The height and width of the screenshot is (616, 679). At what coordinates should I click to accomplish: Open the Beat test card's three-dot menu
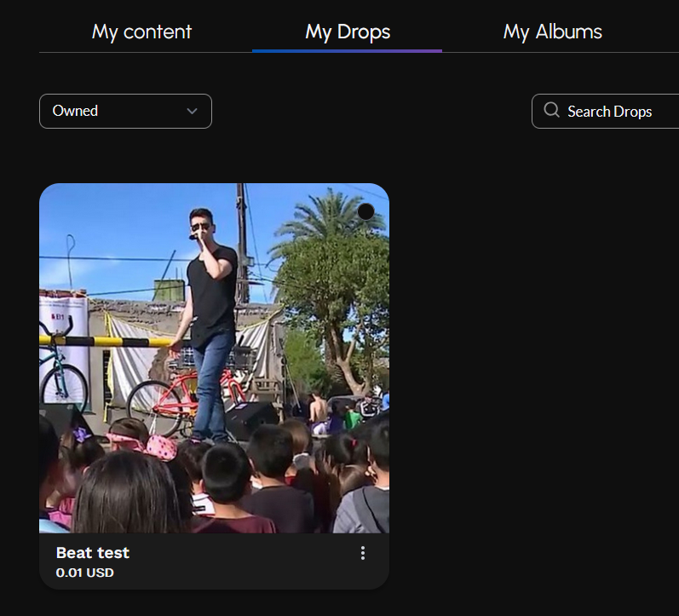[363, 553]
